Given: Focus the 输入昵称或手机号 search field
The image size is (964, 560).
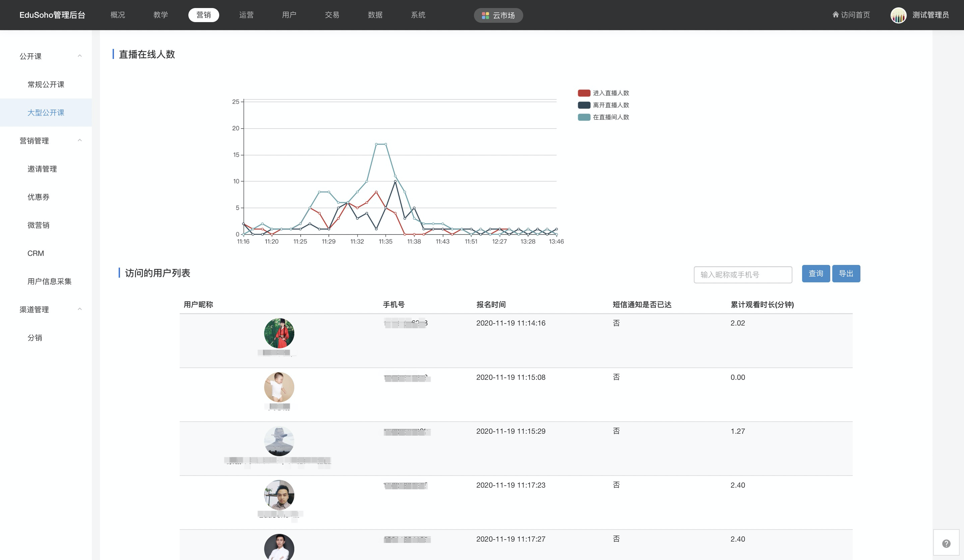Looking at the screenshot, I should pyautogui.click(x=743, y=274).
